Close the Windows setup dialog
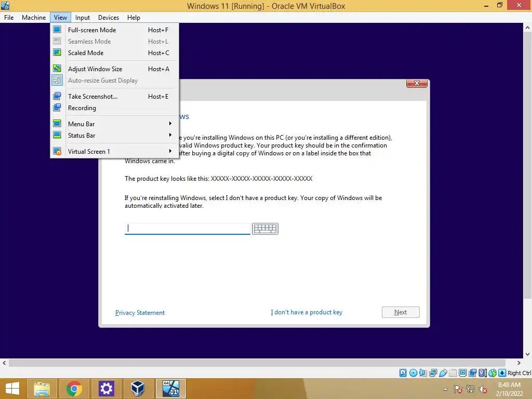This screenshot has height=399, width=532. click(417, 83)
